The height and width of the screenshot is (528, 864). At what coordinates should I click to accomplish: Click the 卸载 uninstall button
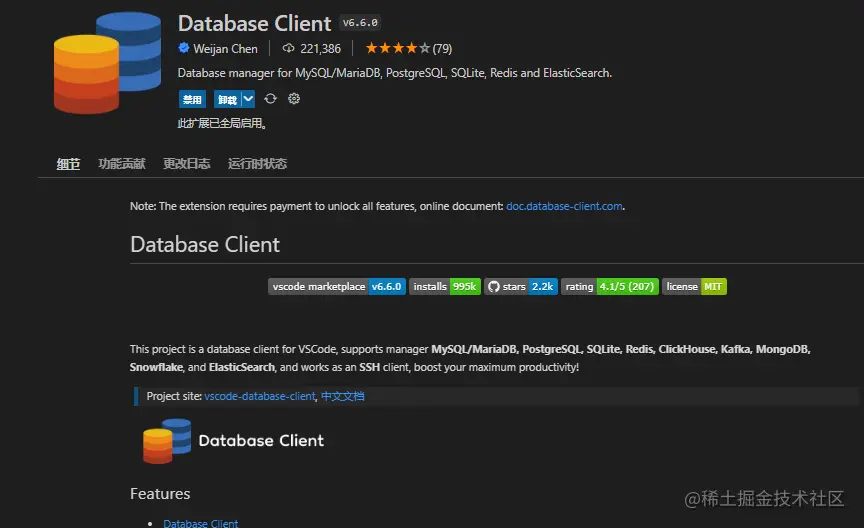coord(227,99)
